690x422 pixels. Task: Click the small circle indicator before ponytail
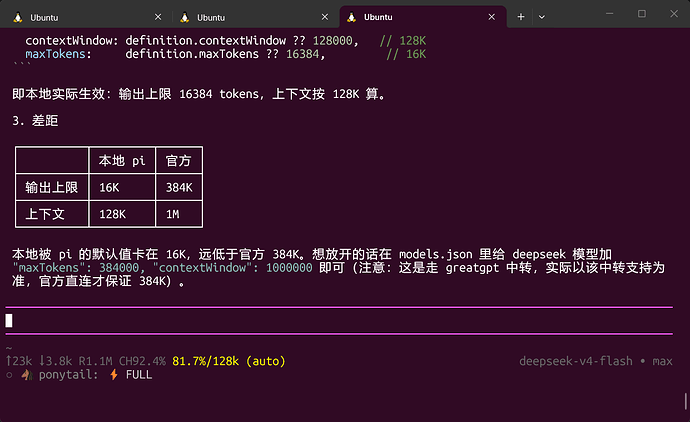(x=9, y=375)
